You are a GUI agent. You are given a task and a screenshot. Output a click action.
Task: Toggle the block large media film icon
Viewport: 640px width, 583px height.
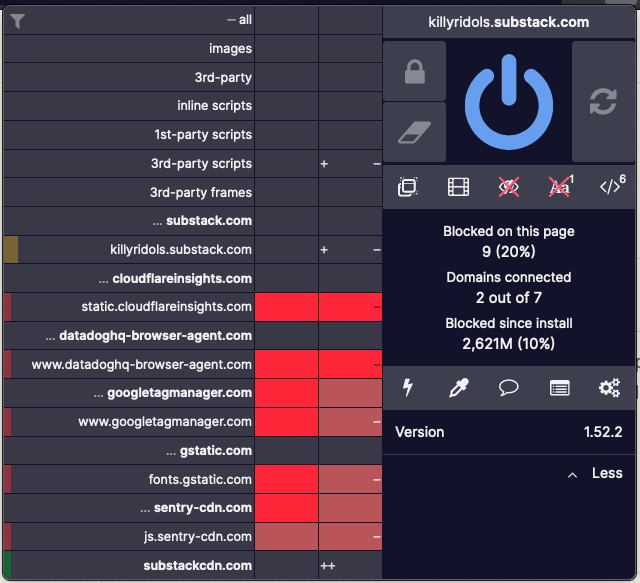[x=458, y=187]
